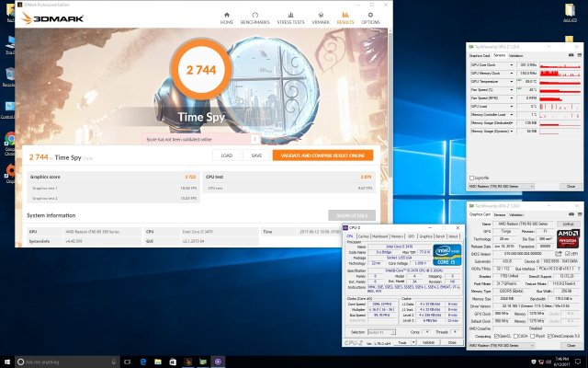Click the 3DMark logo
The width and height of the screenshot is (588, 368).
(52, 18)
